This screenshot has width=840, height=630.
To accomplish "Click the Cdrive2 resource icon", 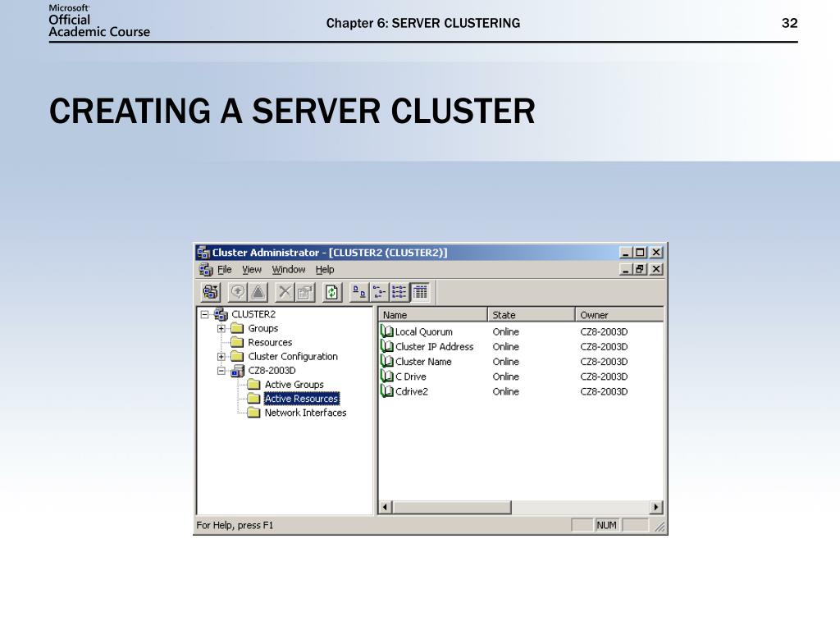I will tap(387, 391).
